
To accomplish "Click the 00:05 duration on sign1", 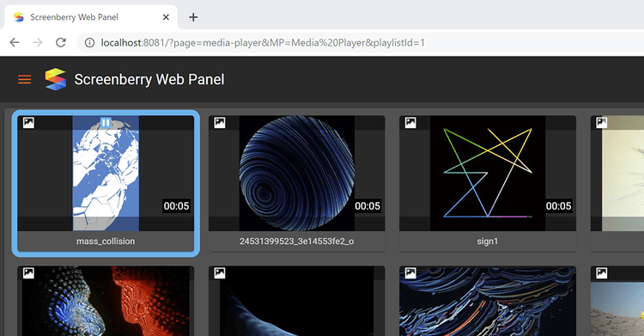I will coord(559,205).
